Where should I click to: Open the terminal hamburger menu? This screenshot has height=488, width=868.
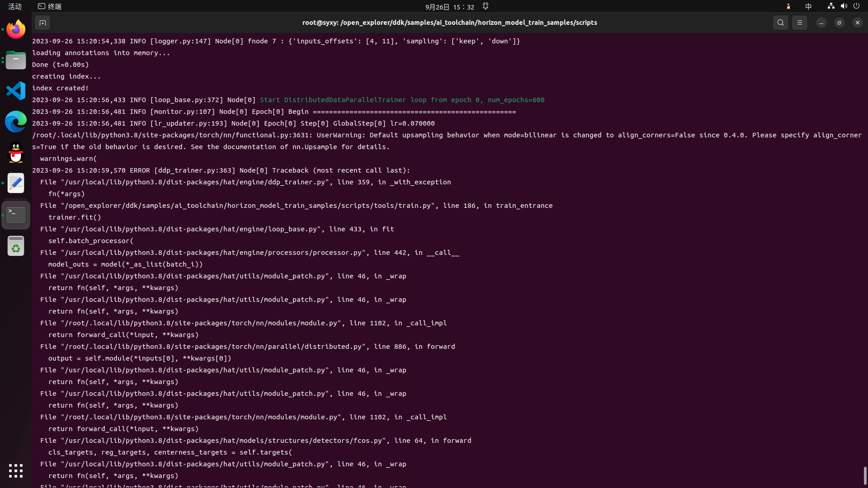799,23
